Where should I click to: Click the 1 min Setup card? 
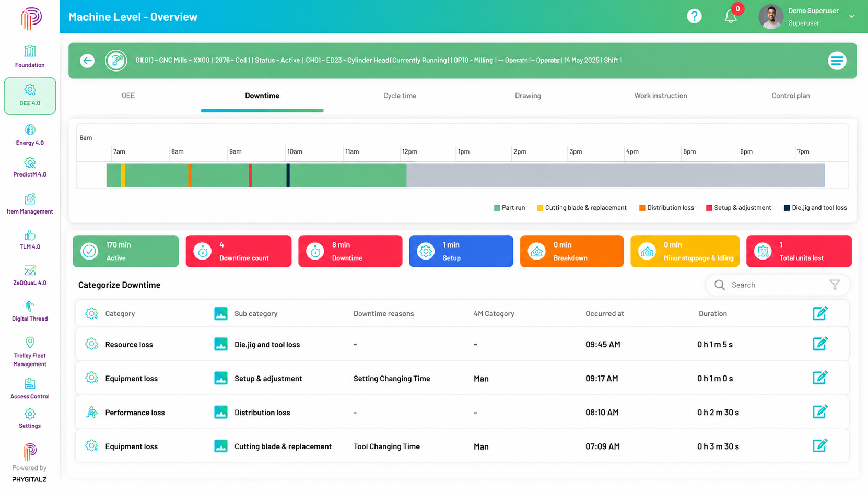[x=461, y=251]
